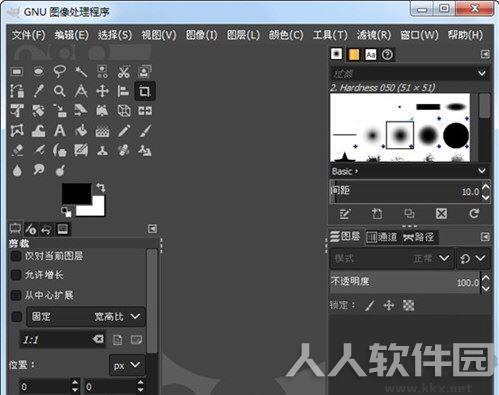Select the Heal bandage tool
499x395 pixels.
123,150
